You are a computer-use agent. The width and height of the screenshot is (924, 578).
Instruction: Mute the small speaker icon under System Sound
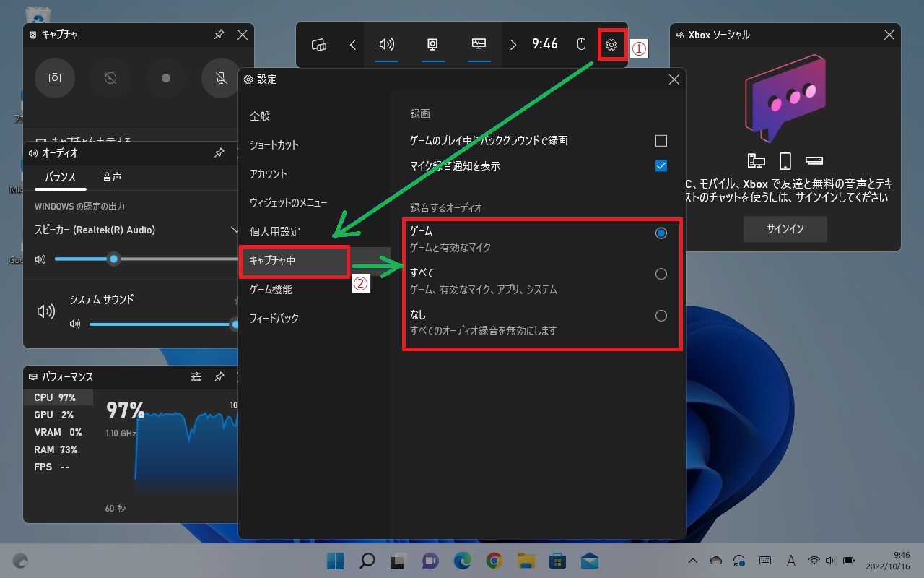click(x=75, y=324)
